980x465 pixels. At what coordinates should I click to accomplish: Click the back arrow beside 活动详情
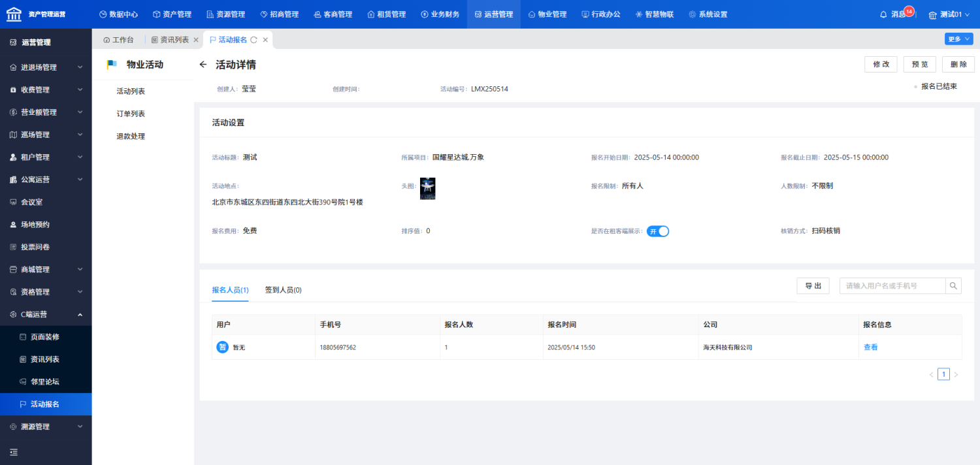(x=203, y=65)
